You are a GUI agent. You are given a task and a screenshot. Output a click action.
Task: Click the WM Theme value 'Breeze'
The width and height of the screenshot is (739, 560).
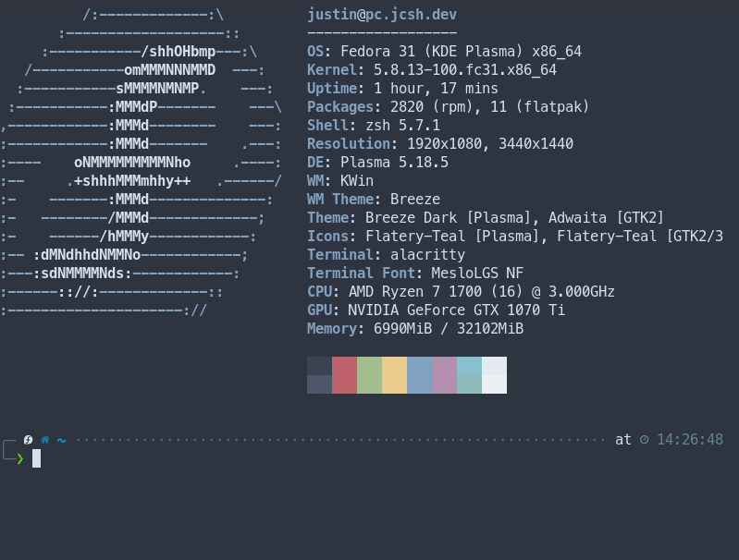coord(415,200)
